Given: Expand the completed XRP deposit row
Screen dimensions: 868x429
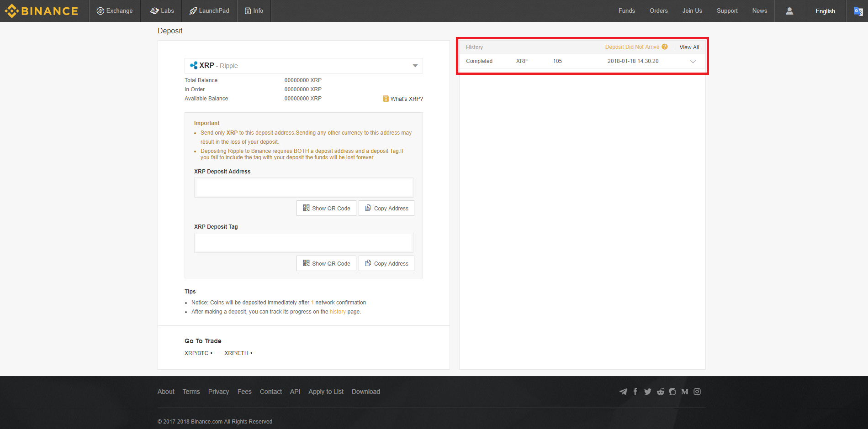Looking at the screenshot, I should (x=693, y=61).
